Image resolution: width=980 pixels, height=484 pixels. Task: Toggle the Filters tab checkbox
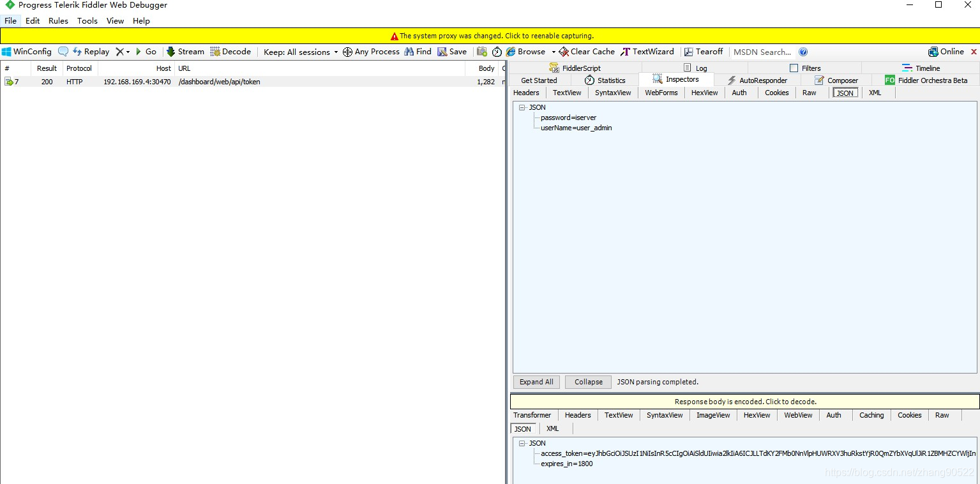point(794,68)
